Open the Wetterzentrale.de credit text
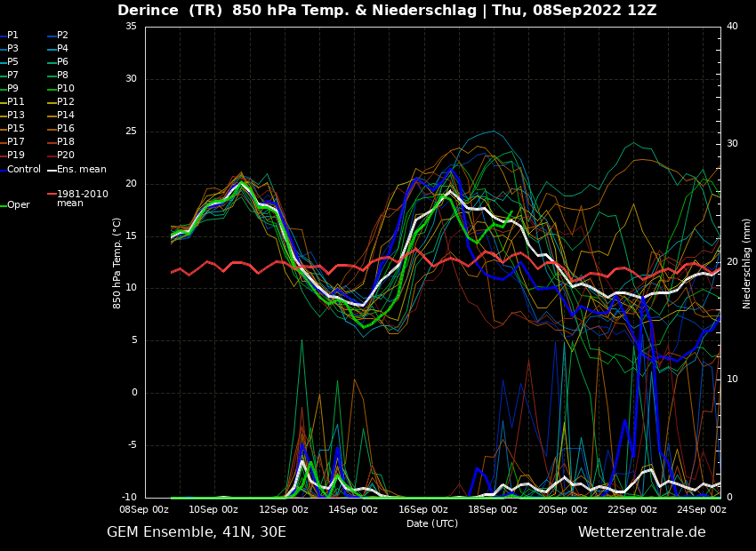 (642, 532)
